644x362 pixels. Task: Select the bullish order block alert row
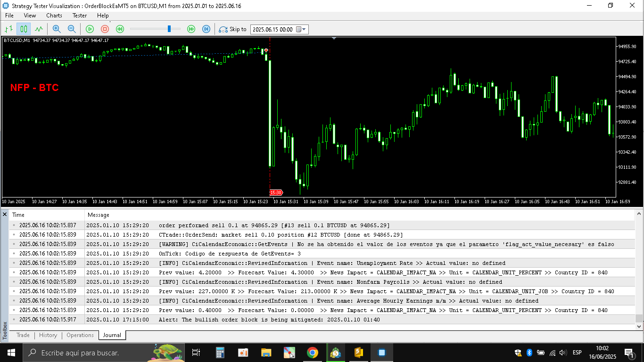(322, 320)
